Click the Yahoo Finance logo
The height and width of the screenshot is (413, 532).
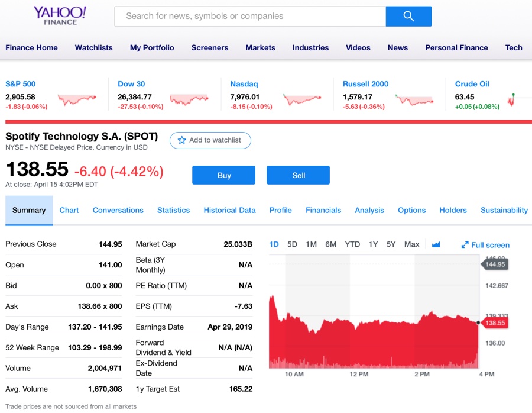tap(60, 15)
